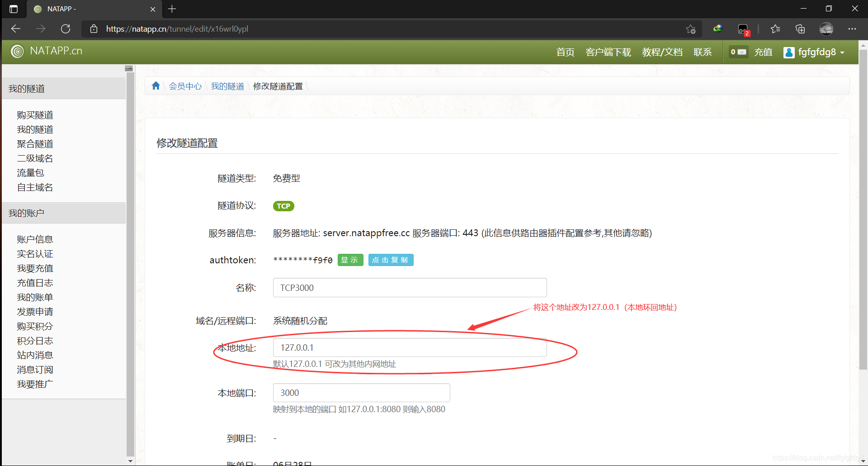The height and width of the screenshot is (466, 868).
Task: Open 账户信息 in sidebar
Action: coord(35,239)
